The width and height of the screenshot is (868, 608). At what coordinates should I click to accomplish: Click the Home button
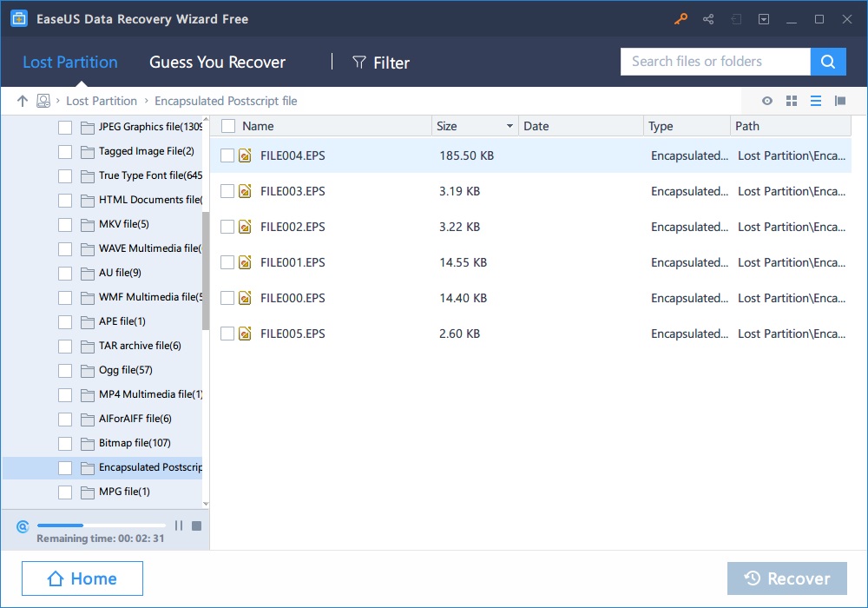click(x=82, y=578)
